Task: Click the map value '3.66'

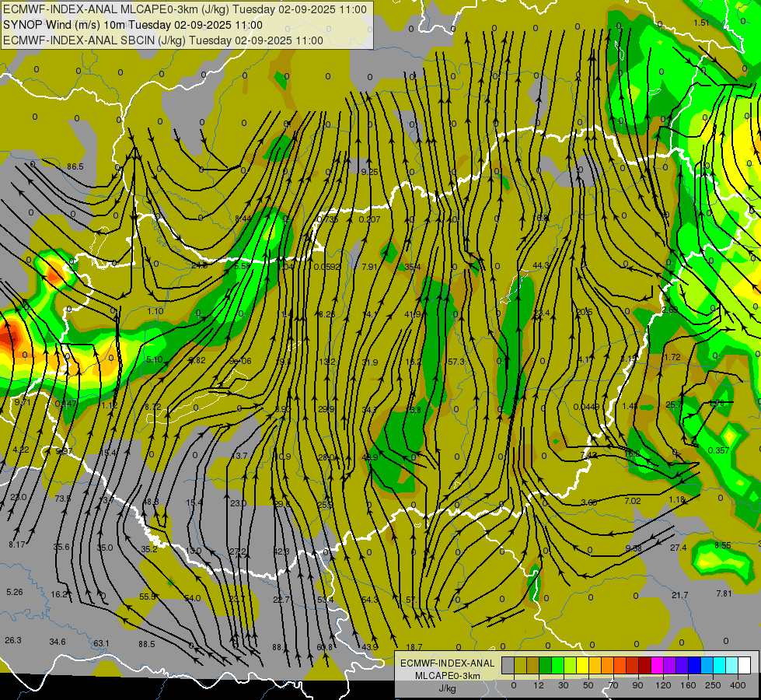Action: coord(589,502)
